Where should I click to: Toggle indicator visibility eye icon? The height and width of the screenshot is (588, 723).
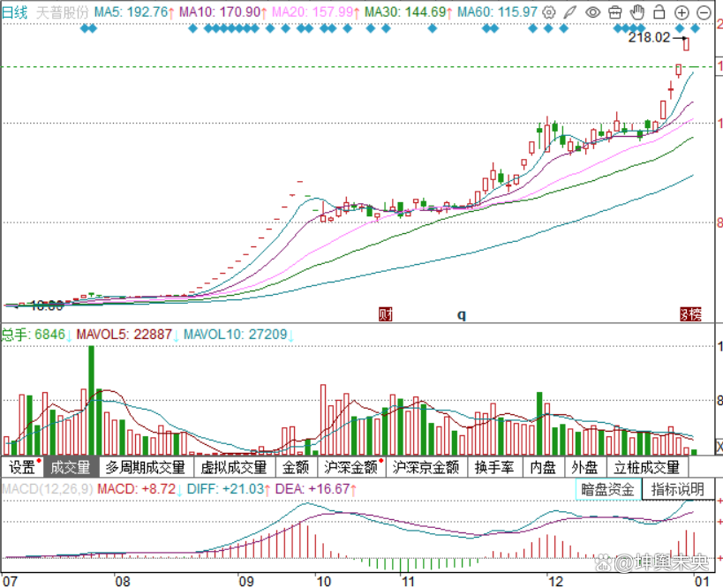pyautogui.click(x=593, y=13)
